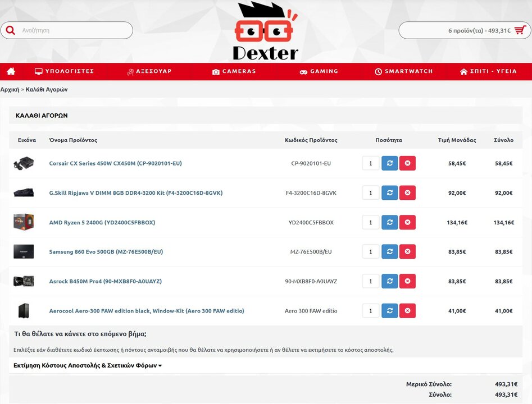Viewport: 532px width, 404px height.
Task: Open the cart summary 6 προϊόν(τα) - 493,31€
Action: click(465, 30)
